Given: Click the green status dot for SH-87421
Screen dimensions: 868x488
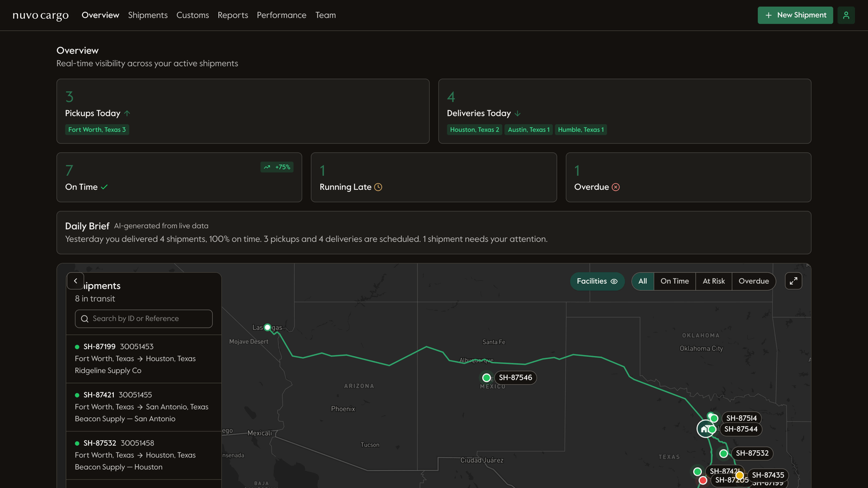Looking at the screenshot, I should tap(77, 395).
